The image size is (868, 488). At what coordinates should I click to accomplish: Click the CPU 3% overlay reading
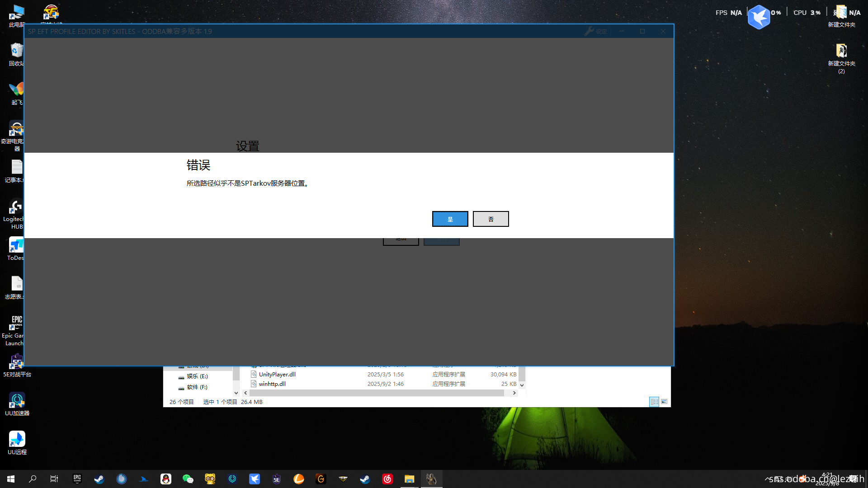807,13
